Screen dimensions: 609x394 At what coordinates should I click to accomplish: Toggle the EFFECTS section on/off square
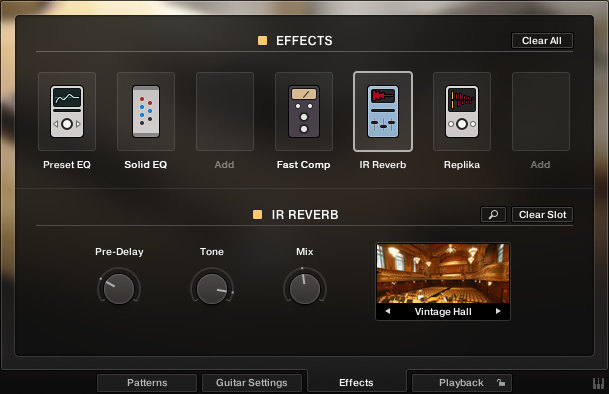coord(263,40)
